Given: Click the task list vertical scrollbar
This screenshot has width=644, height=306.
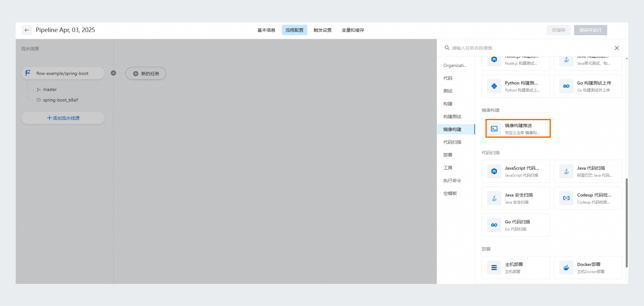Looking at the screenshot, I should pos(626,222).
